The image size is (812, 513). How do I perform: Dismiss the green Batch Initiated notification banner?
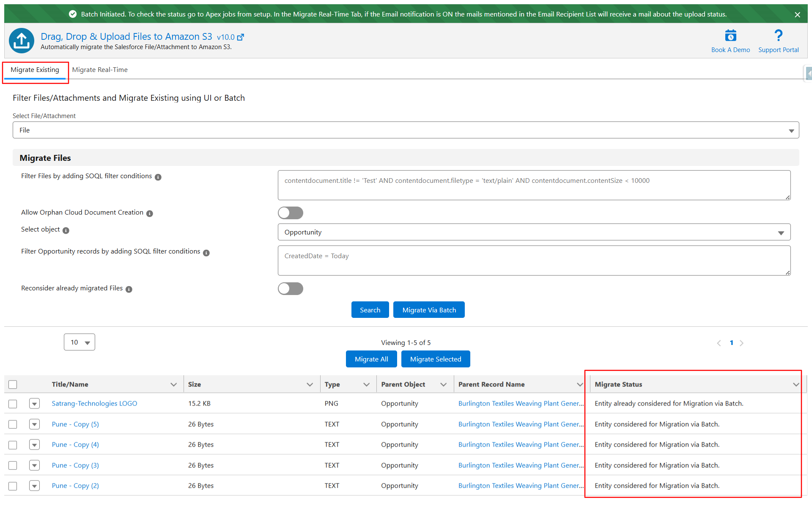point(797,15)
